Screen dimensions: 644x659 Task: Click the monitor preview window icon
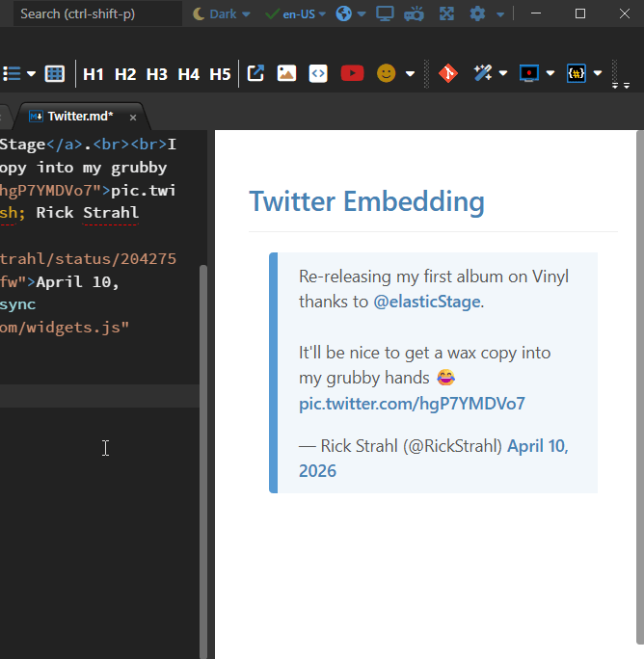click(385, 13)
